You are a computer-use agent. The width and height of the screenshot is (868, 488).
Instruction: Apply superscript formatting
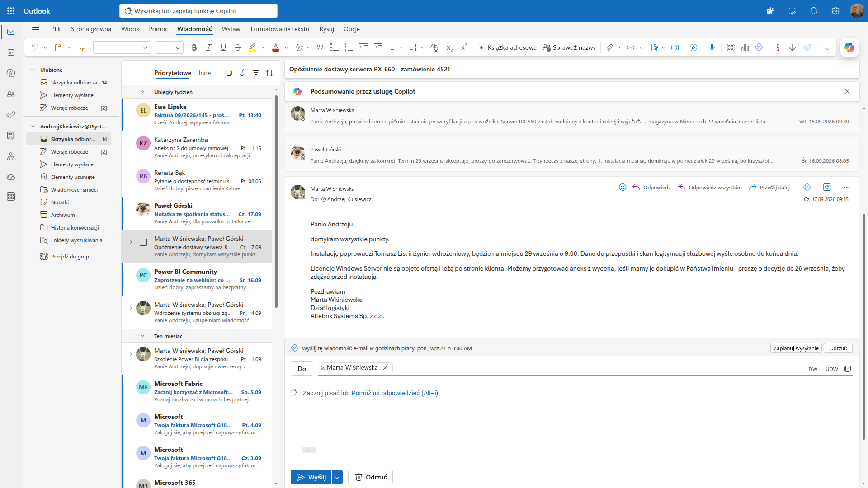click(x=464, y=47)
